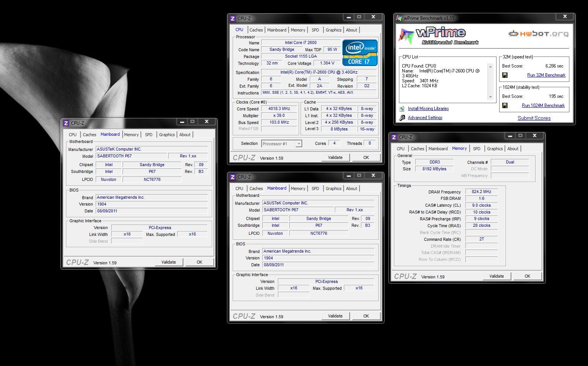Click the CAS# Latency value 9.0 clocks

pyautogui.click(x=481, y=205)
